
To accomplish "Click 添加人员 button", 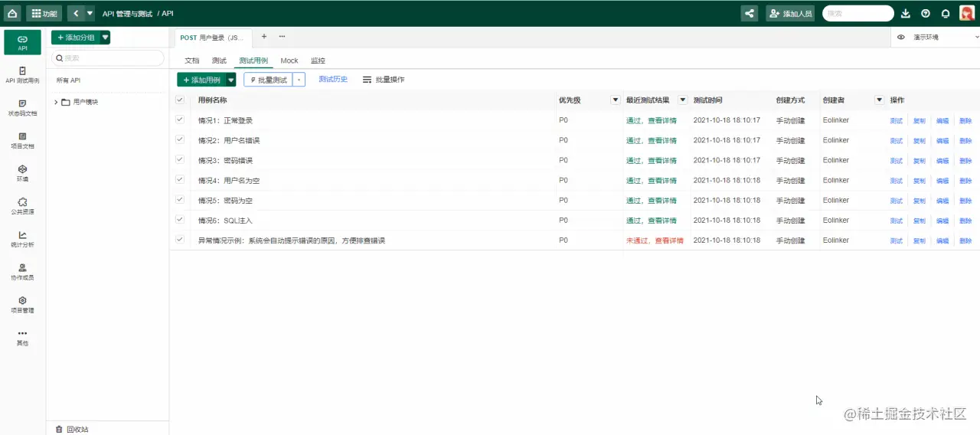I will (x=790, y=13).
